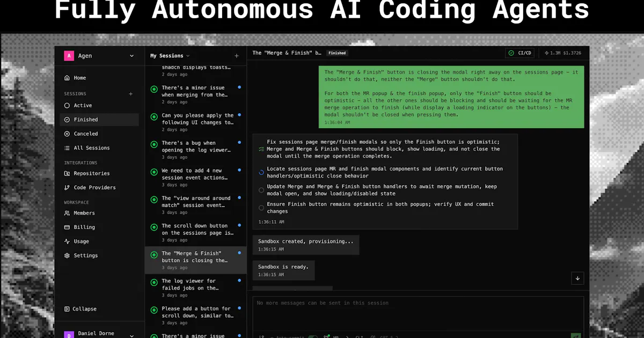Click the SESSIONS section heading
644x338 pixels.
(x=75, y=94)
